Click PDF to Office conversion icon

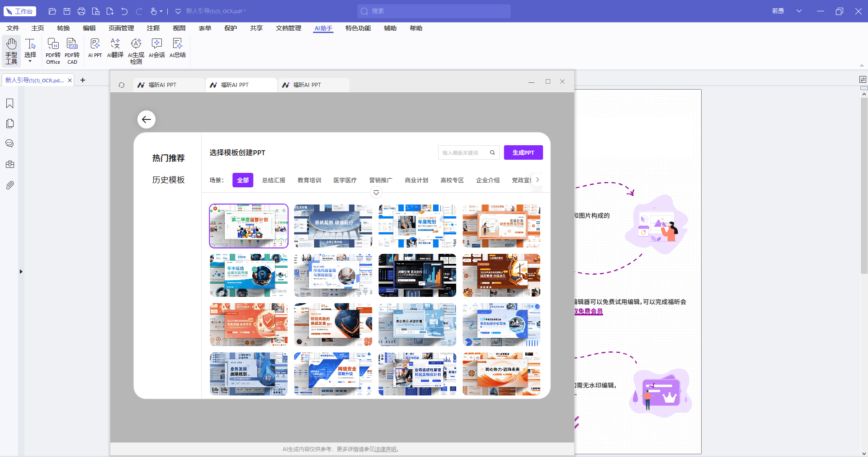pyautogui.click(x=53, y=51)
